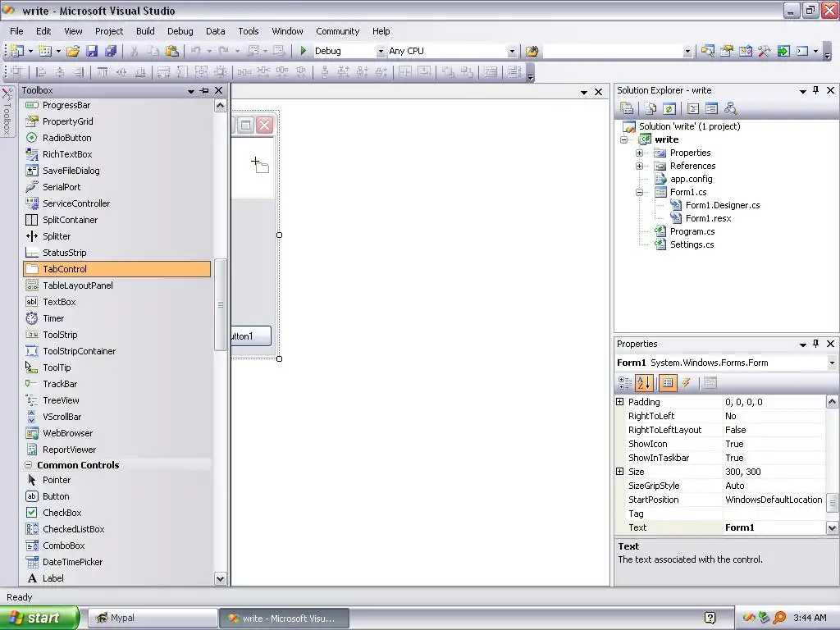Screen dimensions: 840x630
Task: Click the View Code icon in Solution Explorer
Action: tap(692, 109)
